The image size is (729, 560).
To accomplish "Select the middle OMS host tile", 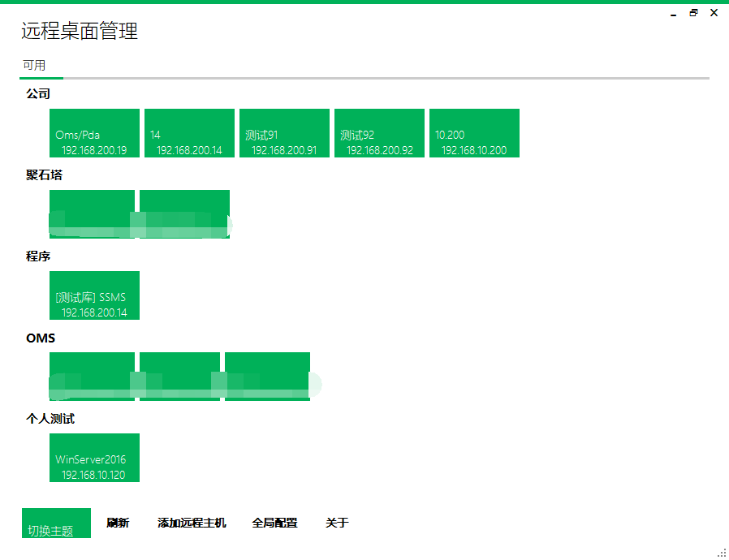I will (179, 376).
